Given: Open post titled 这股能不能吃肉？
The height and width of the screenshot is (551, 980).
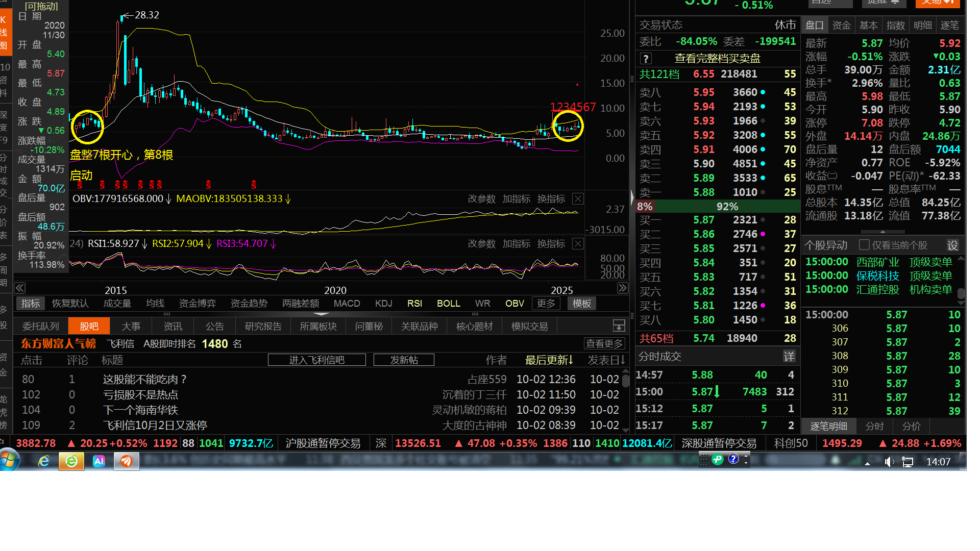Looking at the screenshot, I should (x=145, y=380).
